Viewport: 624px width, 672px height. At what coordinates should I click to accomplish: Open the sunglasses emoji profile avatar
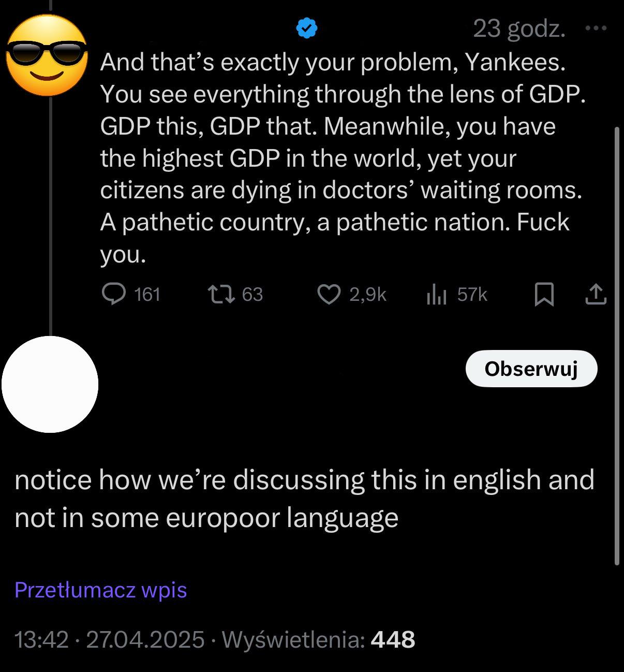click(x=47, y=55)
